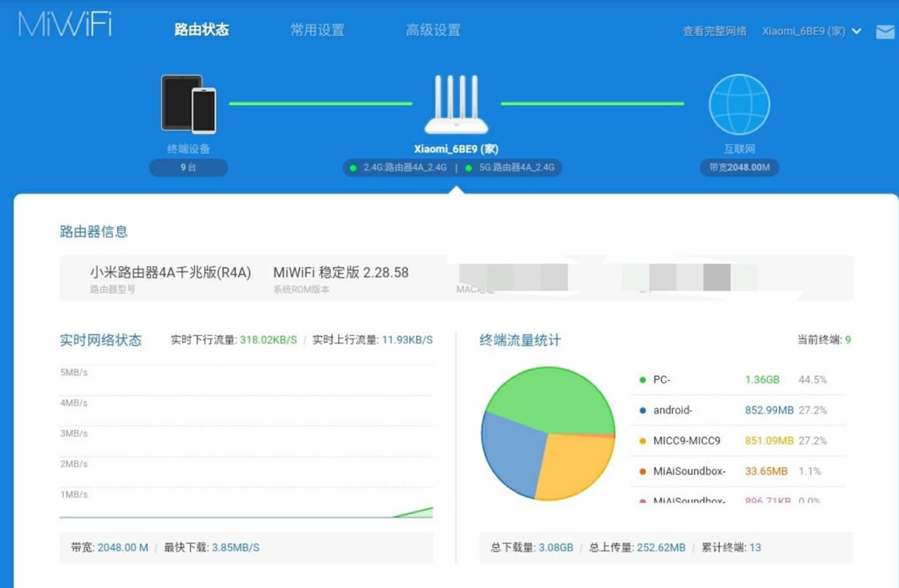The width and height of the screenshot is (899, 588).
Task: Switch to the 常用设置 tab
Action: (x=319, y=30)
